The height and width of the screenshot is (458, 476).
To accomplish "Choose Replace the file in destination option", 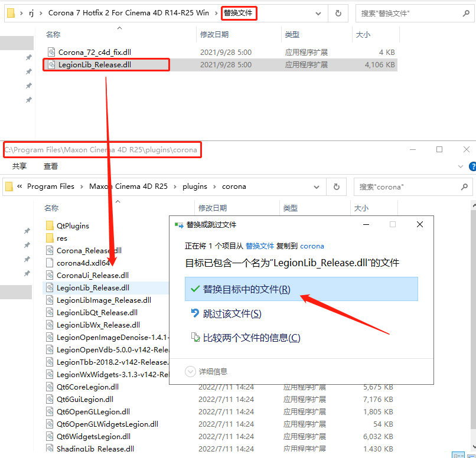I will (x=301, y=289).
